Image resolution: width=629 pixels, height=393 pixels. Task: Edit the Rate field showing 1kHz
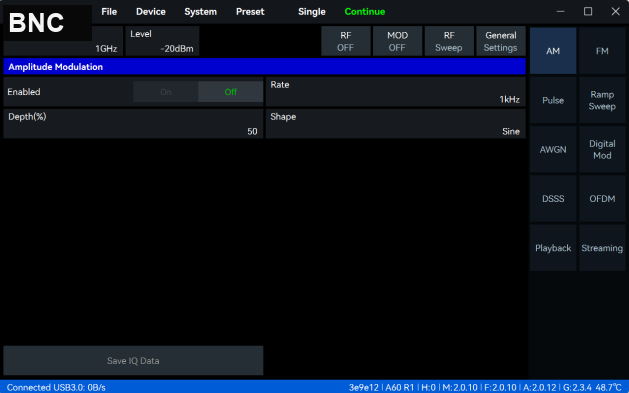396,92
